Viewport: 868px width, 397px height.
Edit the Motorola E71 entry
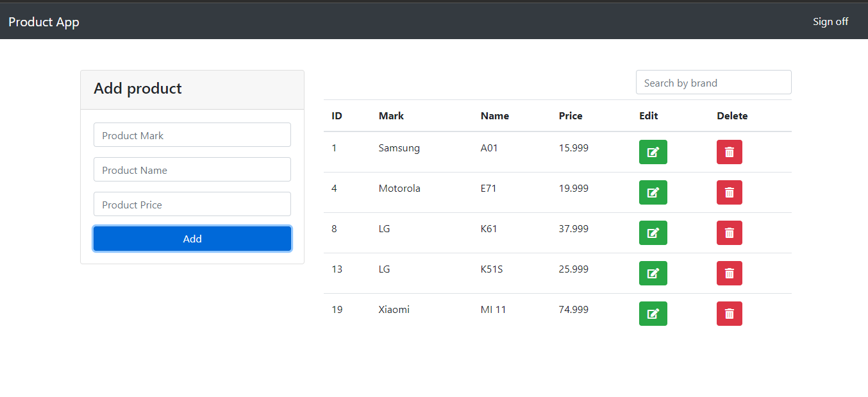(x=653, y=192)
